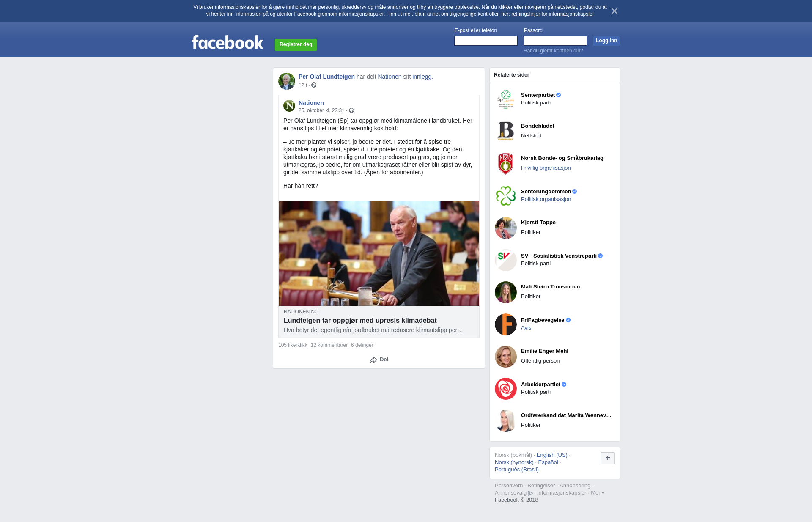Open the Har du glemt kontoen link
The width and height of the screenshot is (812, 522).
click(x=553, y=51)
